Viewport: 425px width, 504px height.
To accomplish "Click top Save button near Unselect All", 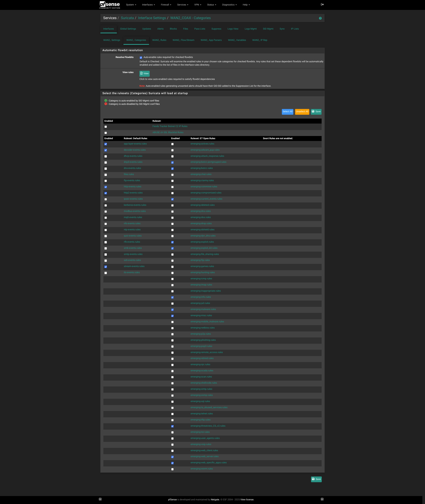I will [x=316, y=112].
